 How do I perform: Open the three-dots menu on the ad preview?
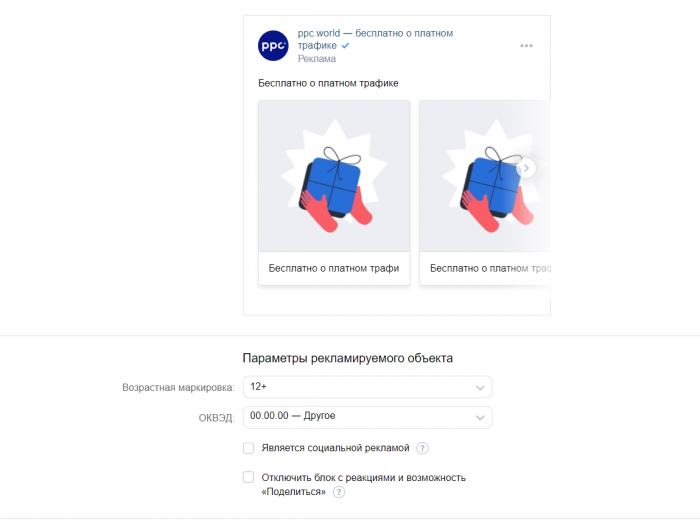[x=527, y=46]
